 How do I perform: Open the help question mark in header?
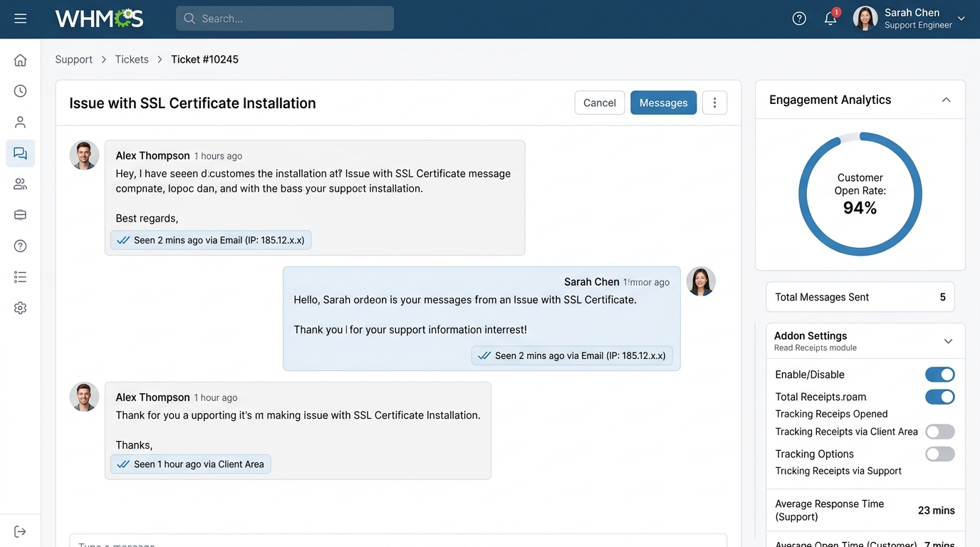point(799,19)
